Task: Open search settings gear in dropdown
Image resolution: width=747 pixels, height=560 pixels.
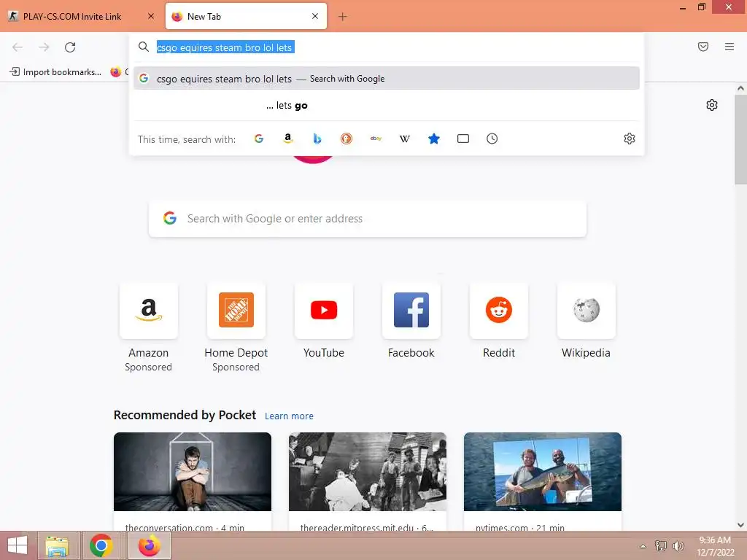Action: pyautogui.click(x=630, y=139)
